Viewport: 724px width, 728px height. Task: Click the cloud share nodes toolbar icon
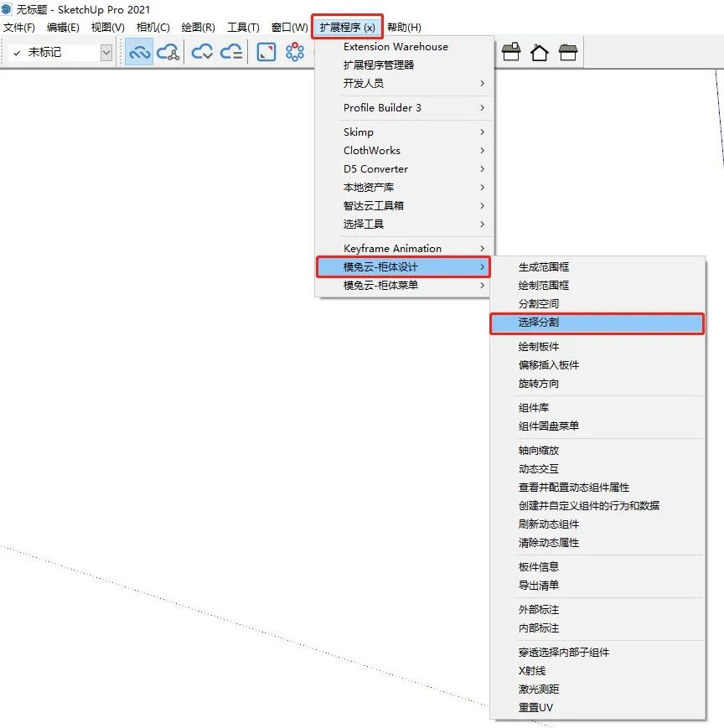[x=168, y=53]
